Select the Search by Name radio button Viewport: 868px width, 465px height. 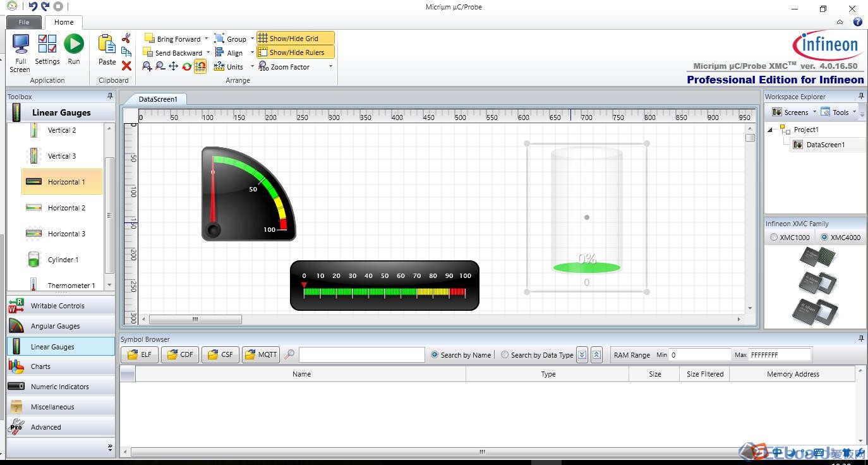(435, 355)
